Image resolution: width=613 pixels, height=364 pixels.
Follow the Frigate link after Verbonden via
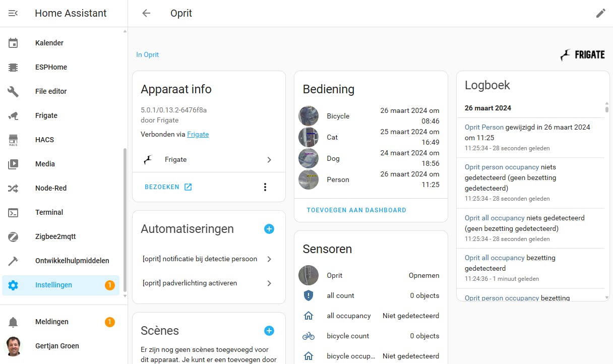click(x=198, y=134)
